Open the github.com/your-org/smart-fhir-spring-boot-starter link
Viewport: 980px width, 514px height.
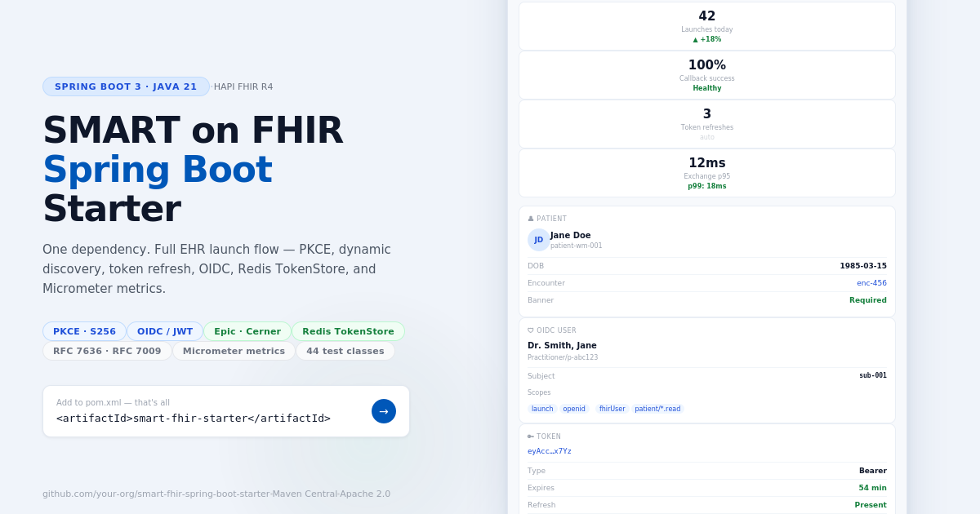(x=156, y=494)
